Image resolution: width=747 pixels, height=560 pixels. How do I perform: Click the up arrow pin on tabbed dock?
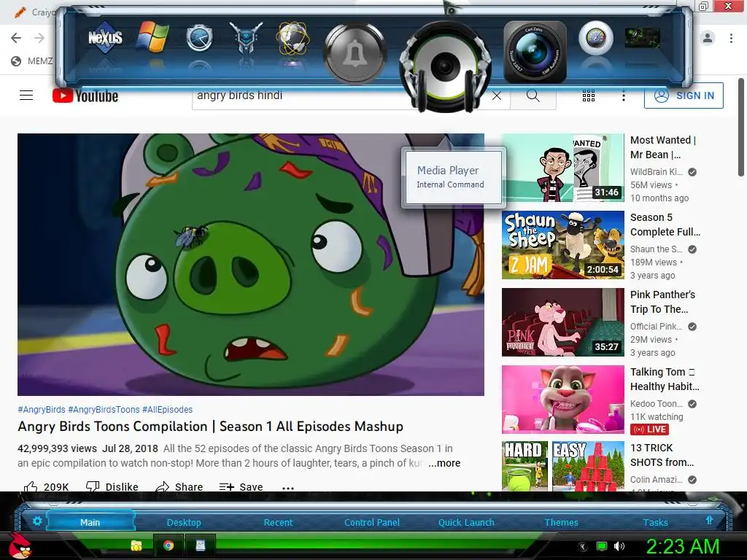(709, 520)
